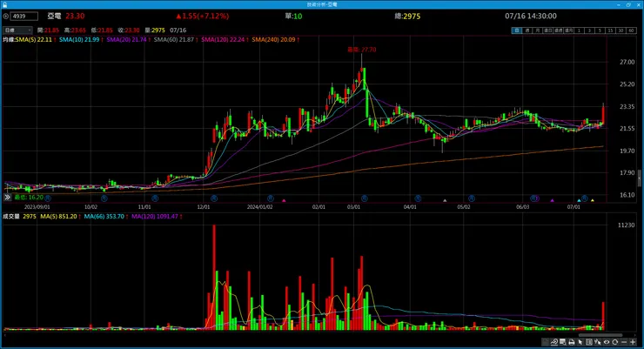Viewport: 644px width, 349px height.
Task: Click the 最低: 16.20 low price label
Action: tap(29, 198)
